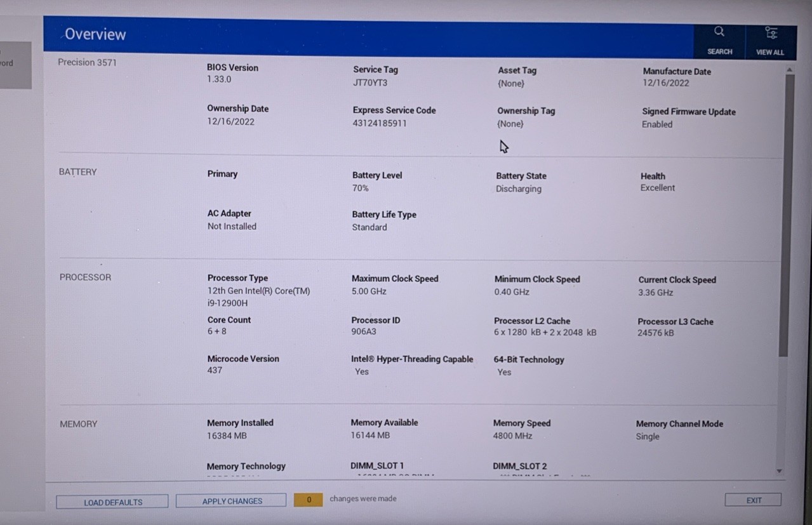This screenshot has width=812, height=525.
Task: Select the 64-Bit Technology label
Action: click(x=529, y=359)
